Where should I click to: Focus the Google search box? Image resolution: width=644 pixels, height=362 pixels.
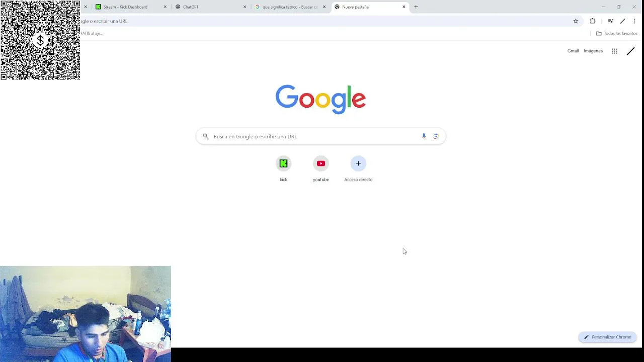[x=320, y=136]
